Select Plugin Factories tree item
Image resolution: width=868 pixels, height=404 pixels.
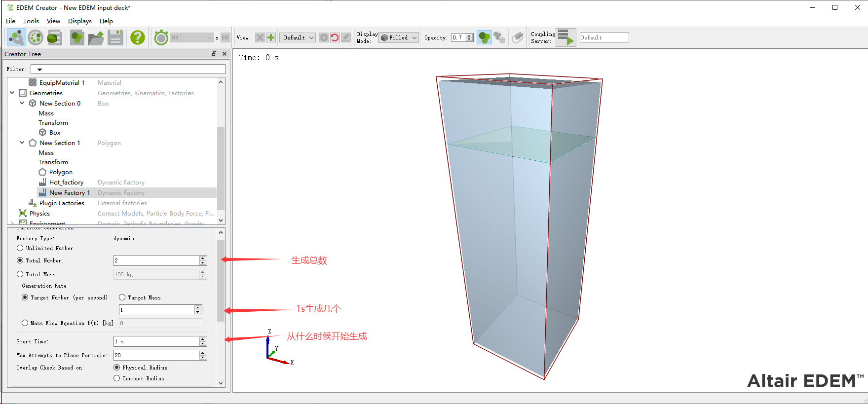(62, 203)
